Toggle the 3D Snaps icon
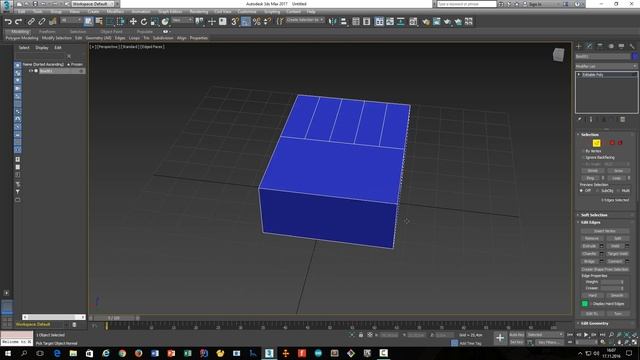 [x=235, y=22]
